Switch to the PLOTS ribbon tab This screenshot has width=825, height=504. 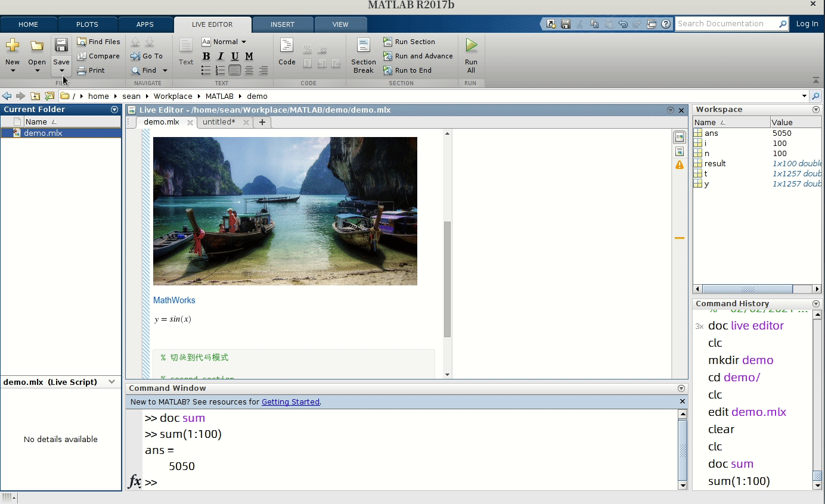(x=87, y=24)
